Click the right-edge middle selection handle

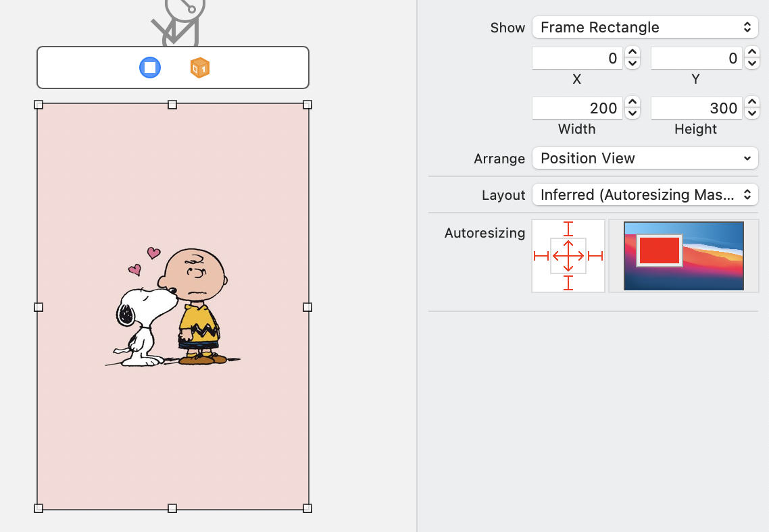[307, 307]
